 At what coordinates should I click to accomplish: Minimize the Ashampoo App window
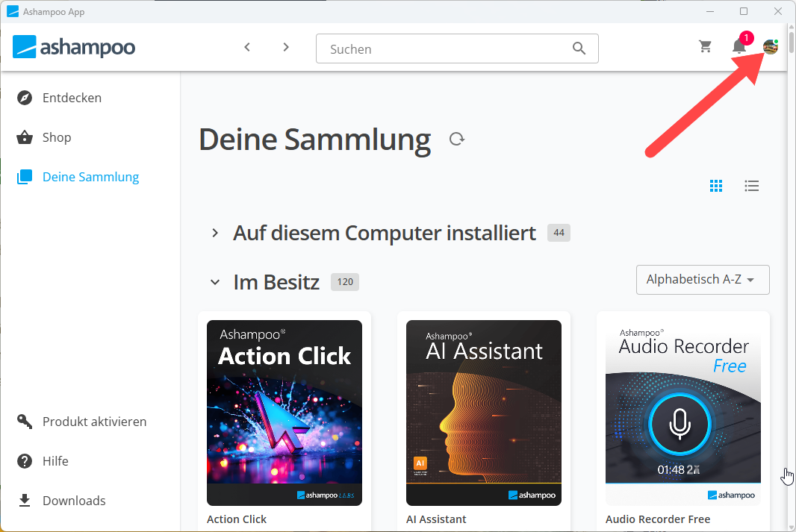tap(710, 11)
